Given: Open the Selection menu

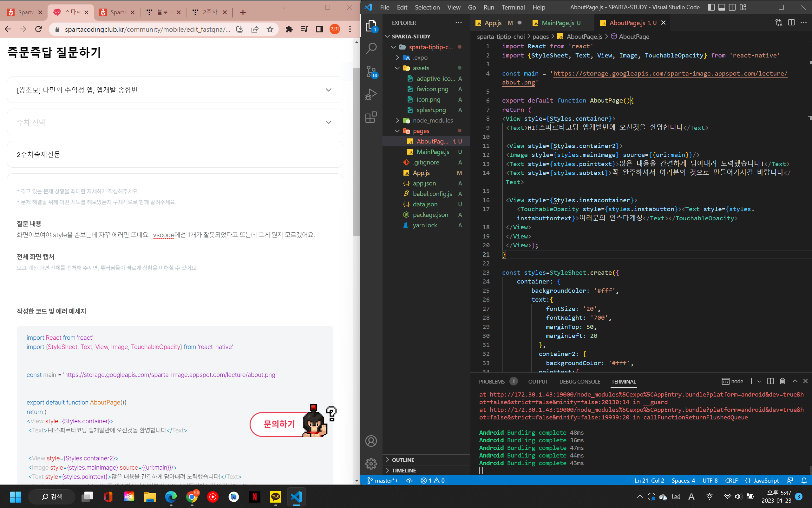Looking at the screenshot, I should [x=427, y=7].
